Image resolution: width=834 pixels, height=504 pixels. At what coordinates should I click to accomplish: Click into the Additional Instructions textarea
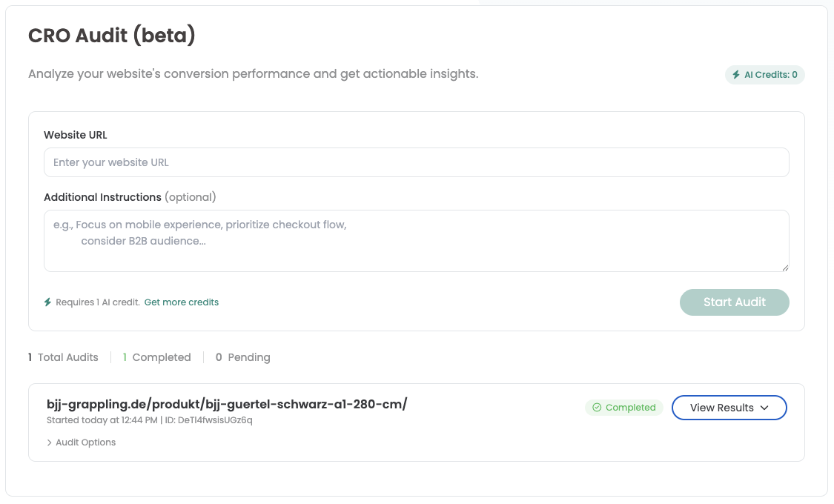click(x=416, y=241)
